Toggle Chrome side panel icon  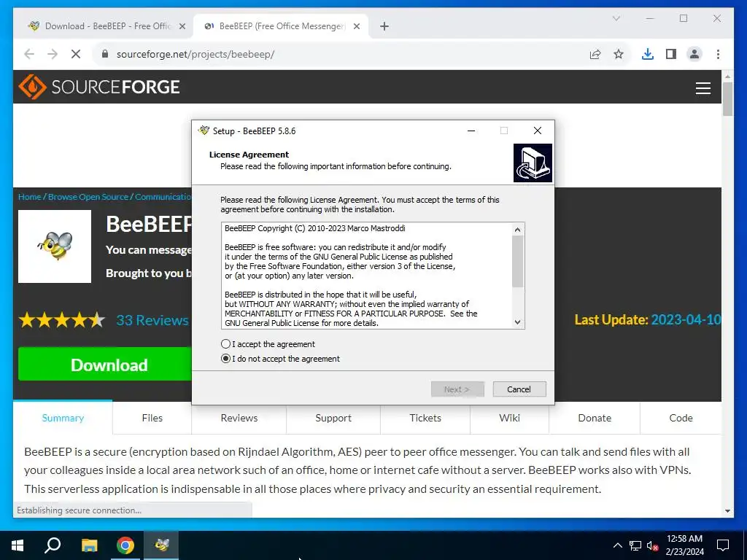tap(671, 54)
